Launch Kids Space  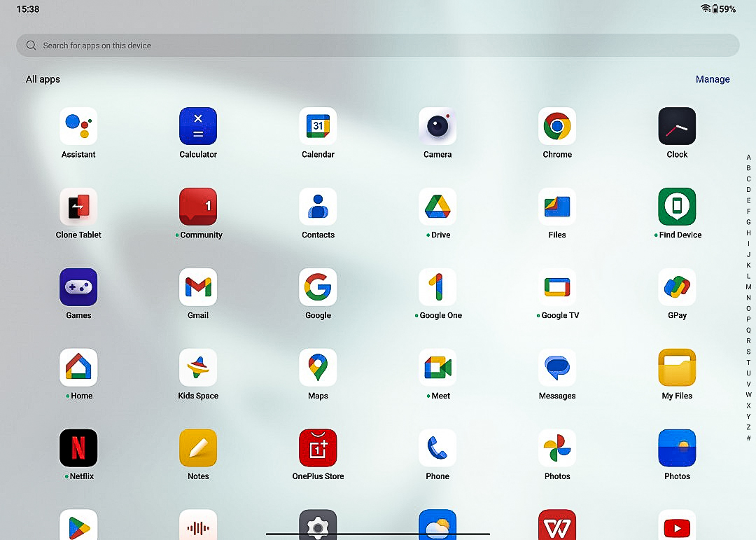198,368
